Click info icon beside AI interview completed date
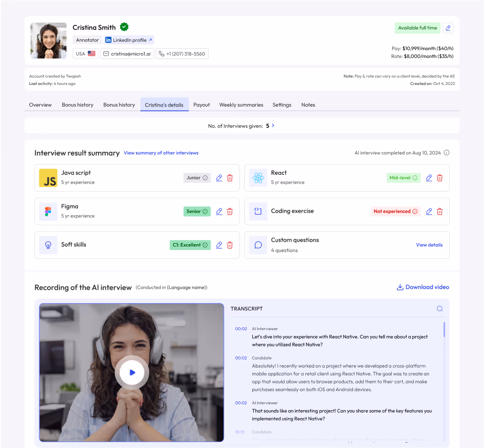The image size is (484, 448). click(x=446, y=153)
